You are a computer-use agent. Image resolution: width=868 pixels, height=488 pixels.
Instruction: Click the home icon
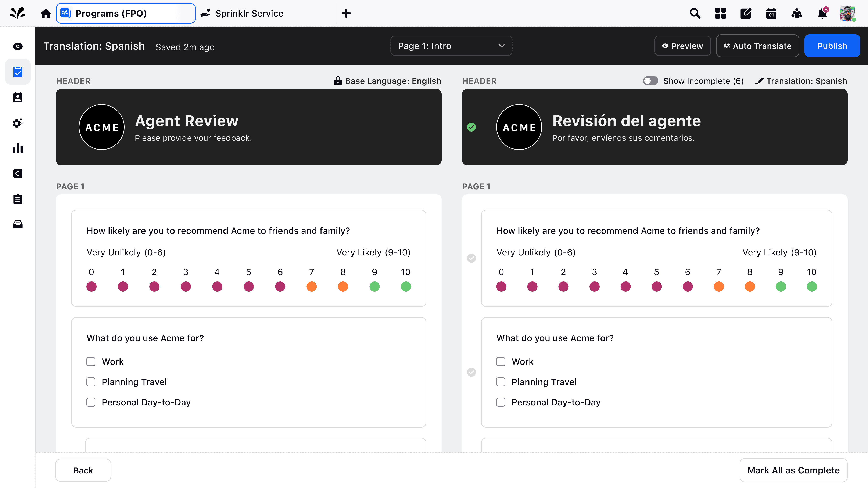point(46,14)
